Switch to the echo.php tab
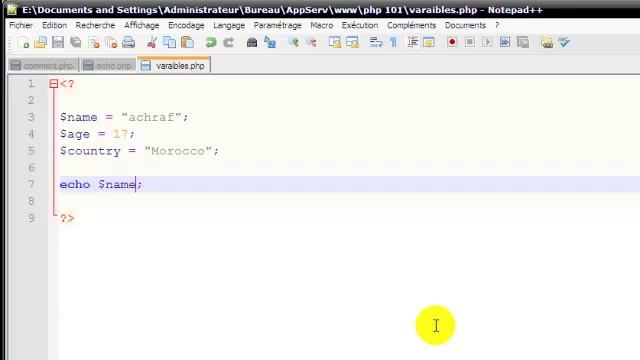 (108, 65)
